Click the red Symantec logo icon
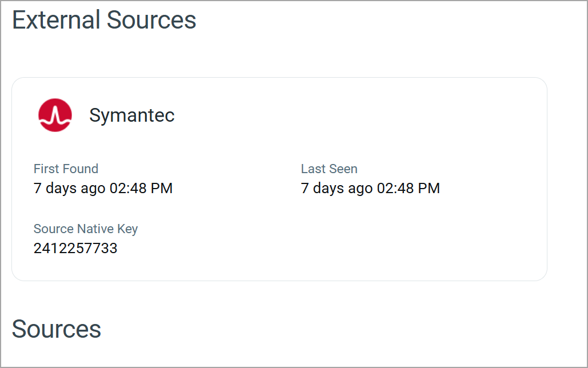 tap(55, 115)
